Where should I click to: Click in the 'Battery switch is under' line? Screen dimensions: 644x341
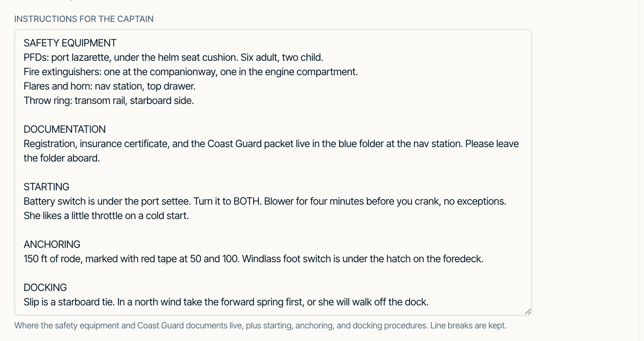coord(265,201)
